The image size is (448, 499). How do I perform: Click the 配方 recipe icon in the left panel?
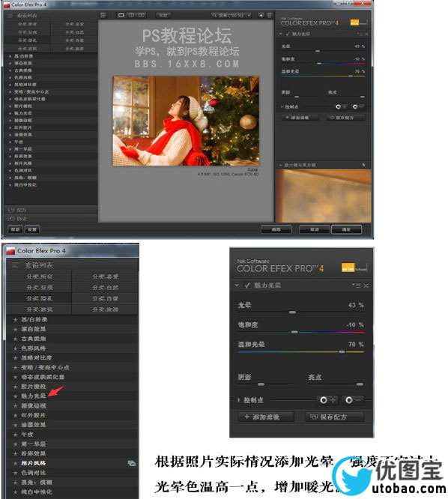click(x=11, y=210)
